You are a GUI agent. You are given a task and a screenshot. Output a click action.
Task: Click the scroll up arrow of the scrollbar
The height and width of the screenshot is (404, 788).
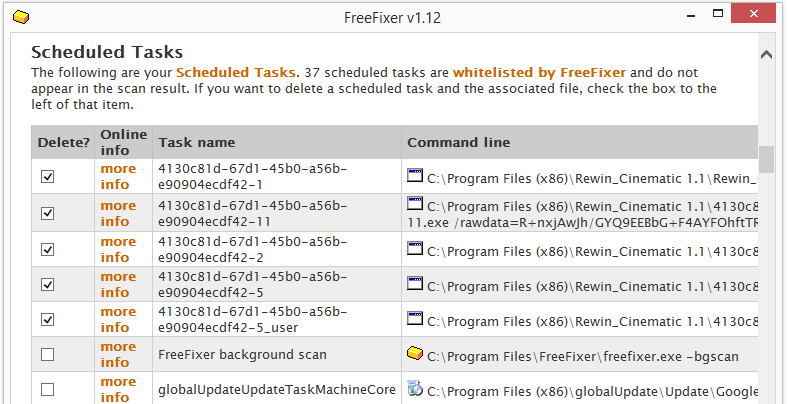pyautogui.click(x=766, y=54)
